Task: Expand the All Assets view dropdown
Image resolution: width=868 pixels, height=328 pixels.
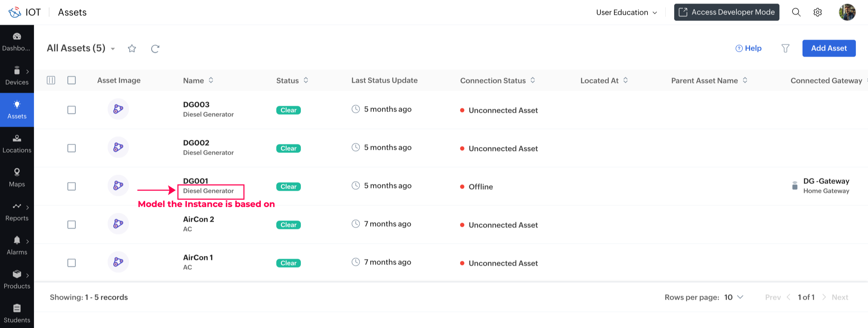Action: [x=113, y=49]
